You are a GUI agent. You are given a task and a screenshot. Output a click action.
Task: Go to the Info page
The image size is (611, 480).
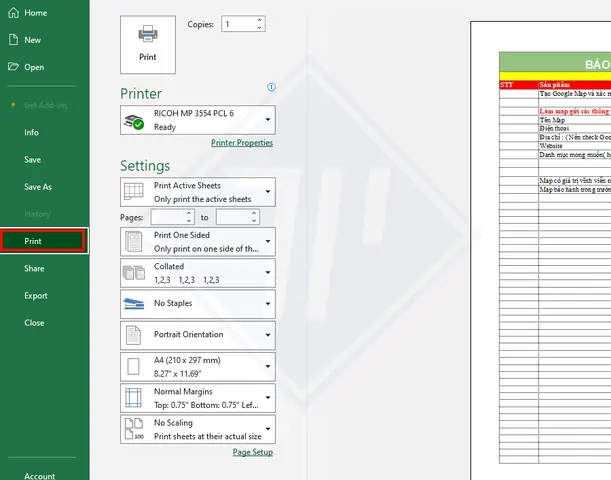click(31, 132)
